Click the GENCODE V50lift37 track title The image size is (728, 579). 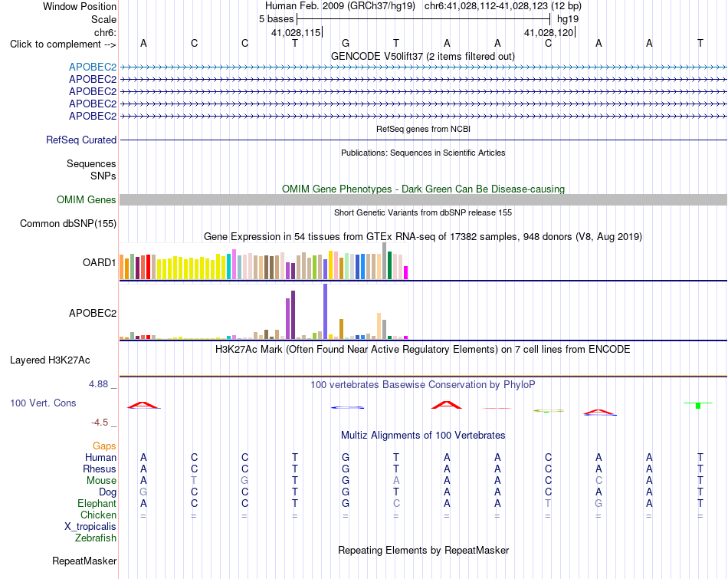[x=422, y=56]
